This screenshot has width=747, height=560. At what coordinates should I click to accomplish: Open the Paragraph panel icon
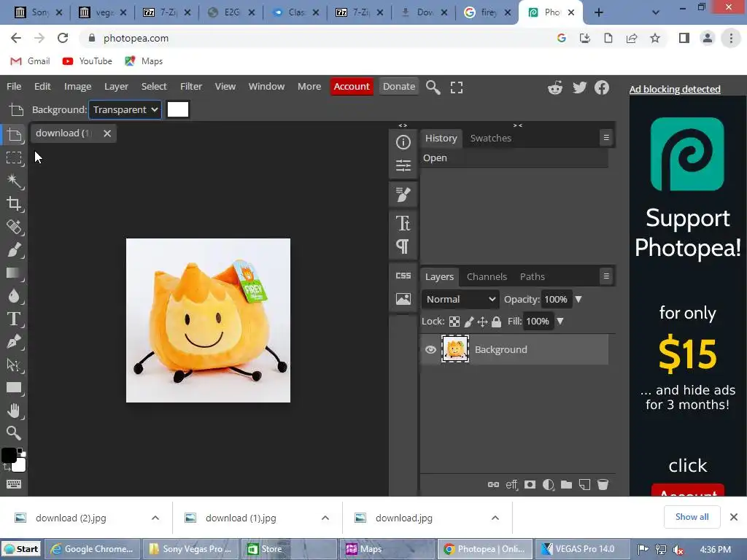tap(403, 246)
